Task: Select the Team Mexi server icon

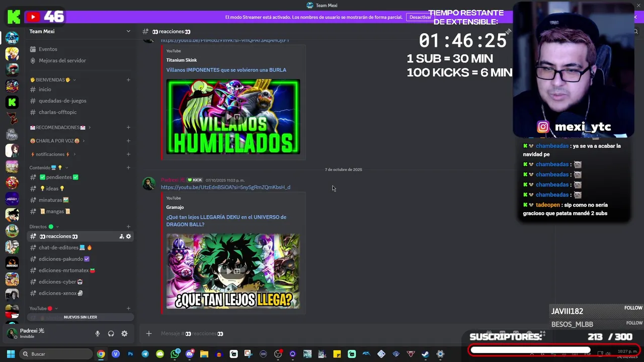Action: pyautogui.click(x=12, y=38)
